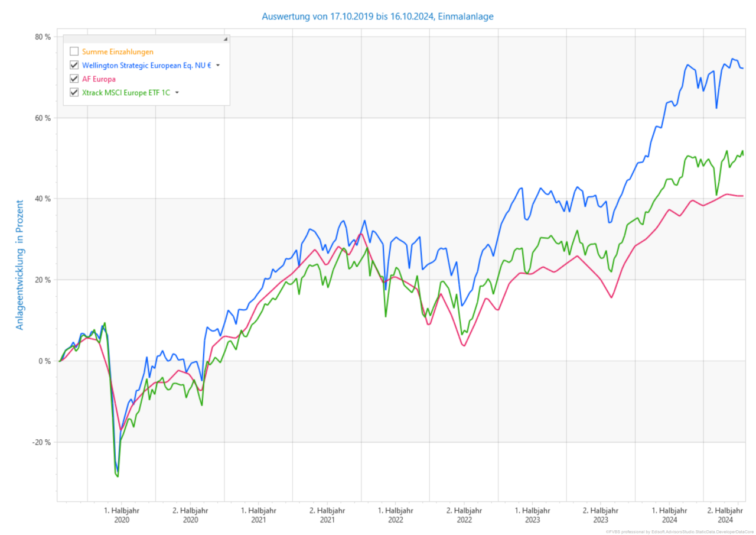
Task: Hide the AF Europa series via checkbox
Action: click(x=74, y=79)
